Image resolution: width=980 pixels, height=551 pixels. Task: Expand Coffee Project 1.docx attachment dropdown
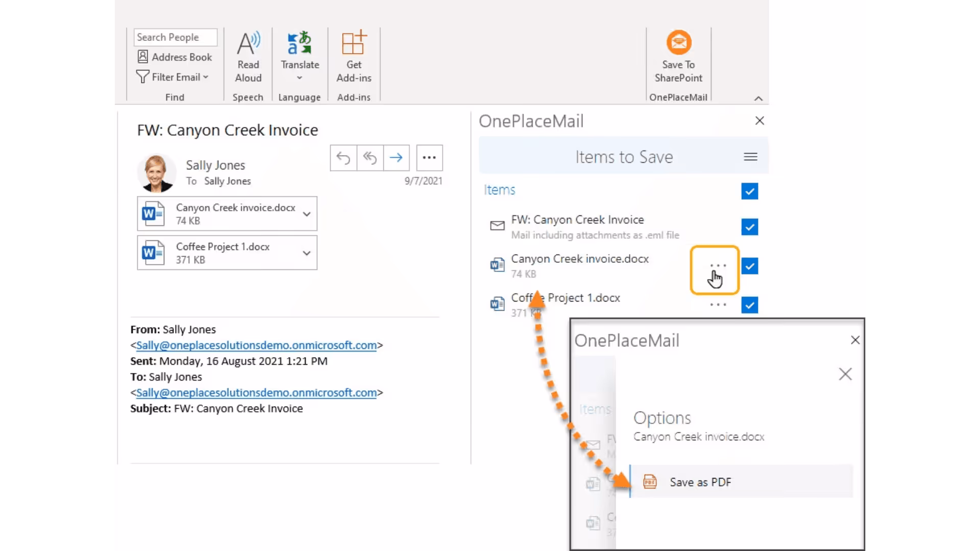tap(307, 253)
